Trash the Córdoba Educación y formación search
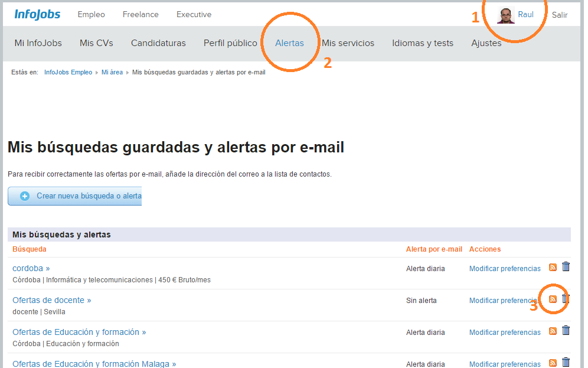588x368 pixels. (566, 330)
